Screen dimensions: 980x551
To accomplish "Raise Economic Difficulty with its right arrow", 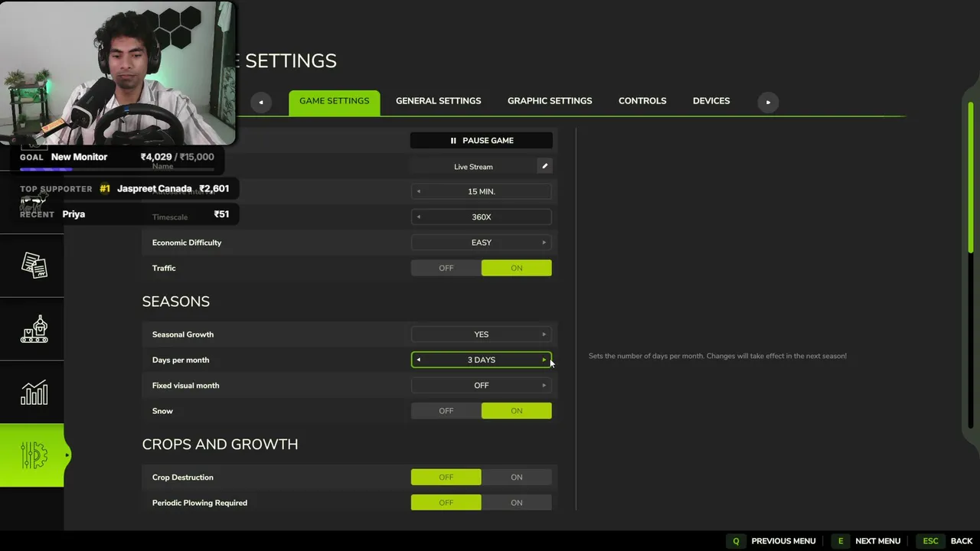I will tap(544, 243).
